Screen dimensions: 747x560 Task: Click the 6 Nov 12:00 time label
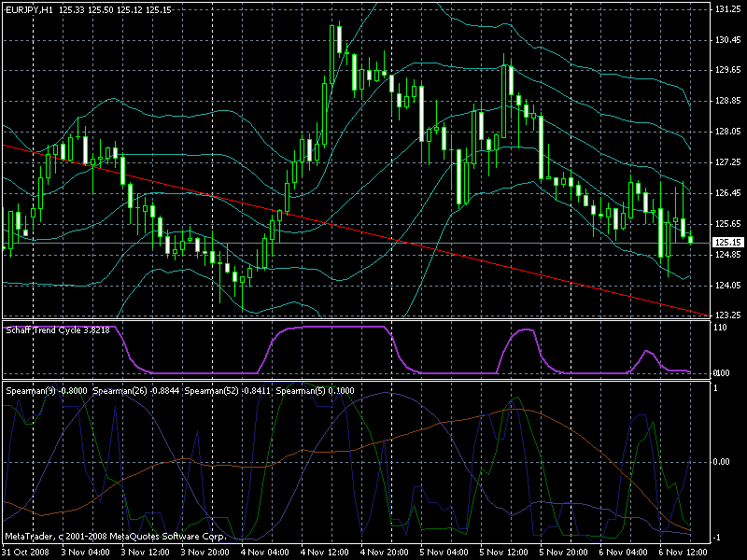click(684, 553)
